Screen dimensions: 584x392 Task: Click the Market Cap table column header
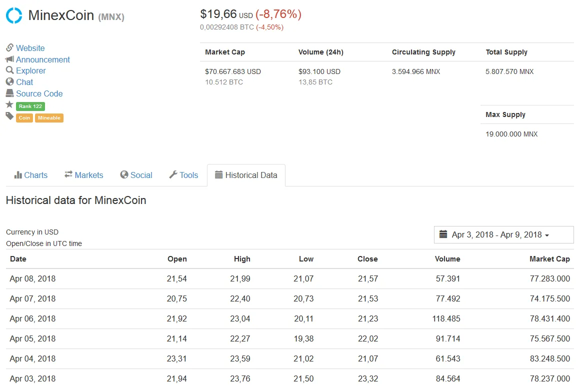[x=549, y=259]
